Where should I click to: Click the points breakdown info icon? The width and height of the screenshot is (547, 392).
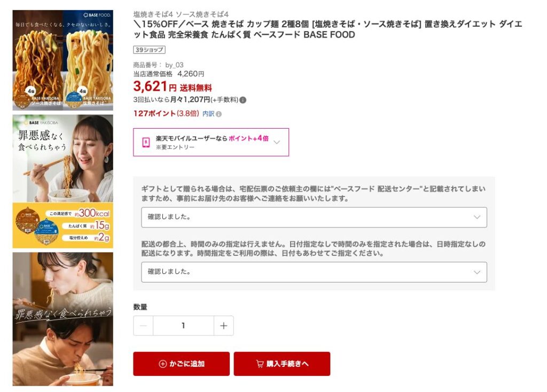click(218, 114)
